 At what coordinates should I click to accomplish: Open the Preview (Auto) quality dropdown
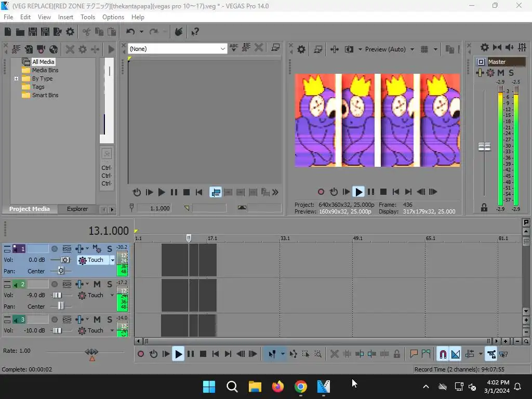412,49
